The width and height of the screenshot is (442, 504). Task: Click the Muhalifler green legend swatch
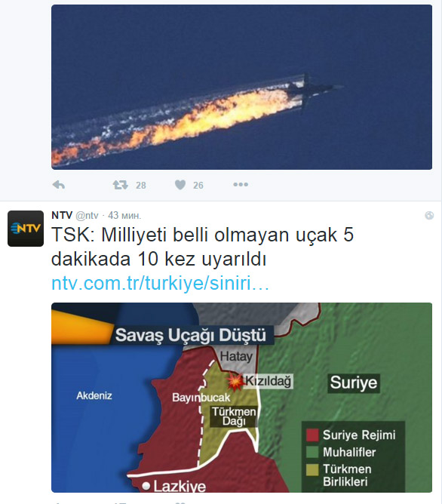point(312,452)
